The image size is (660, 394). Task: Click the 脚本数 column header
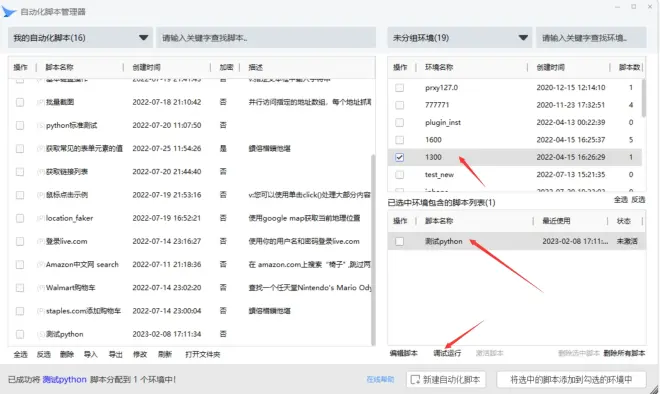point(629,67)
